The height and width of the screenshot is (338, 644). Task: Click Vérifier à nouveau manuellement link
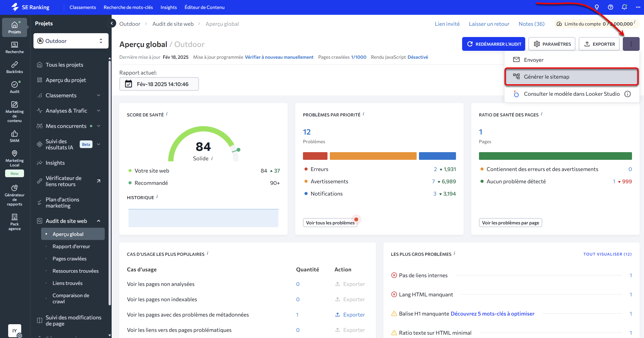click(x=279, y=57)
